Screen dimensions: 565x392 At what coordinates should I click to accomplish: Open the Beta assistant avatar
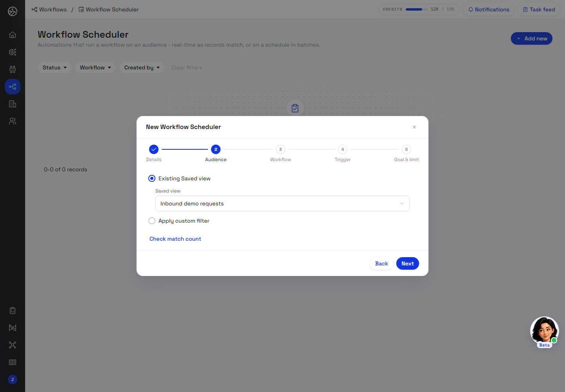click(x=545, y=331)
